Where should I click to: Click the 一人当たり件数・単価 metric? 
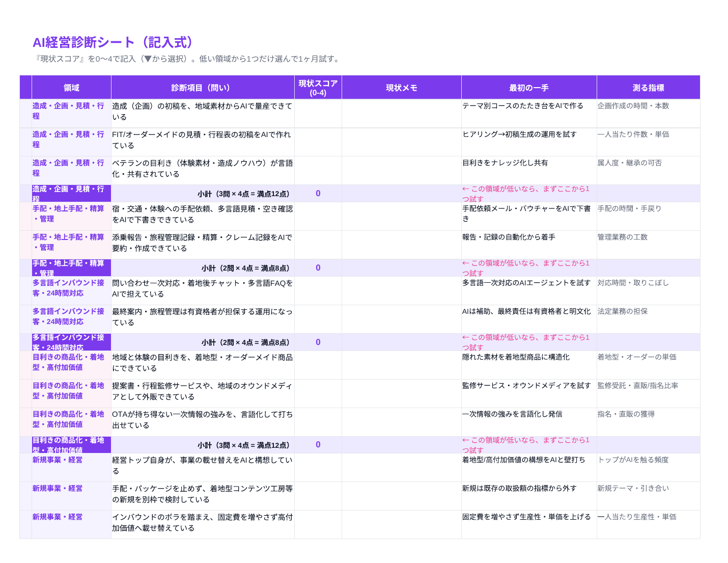click(x=633, y=134)
